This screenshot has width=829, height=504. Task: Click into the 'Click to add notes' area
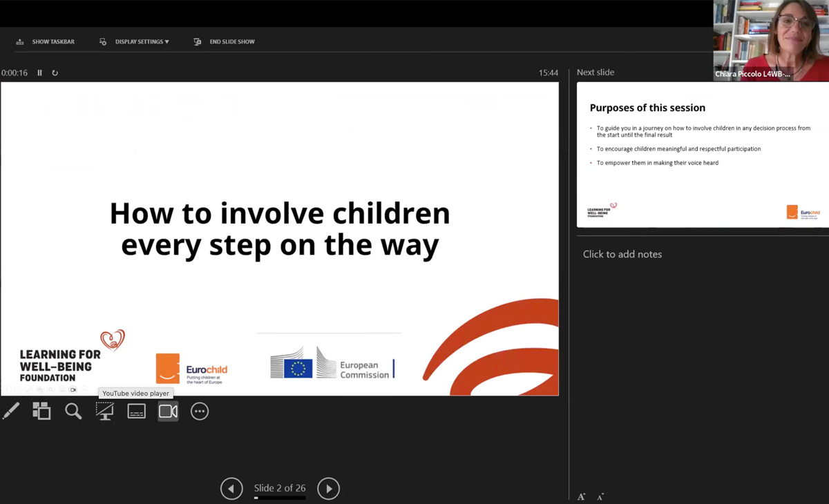(622, 254)
